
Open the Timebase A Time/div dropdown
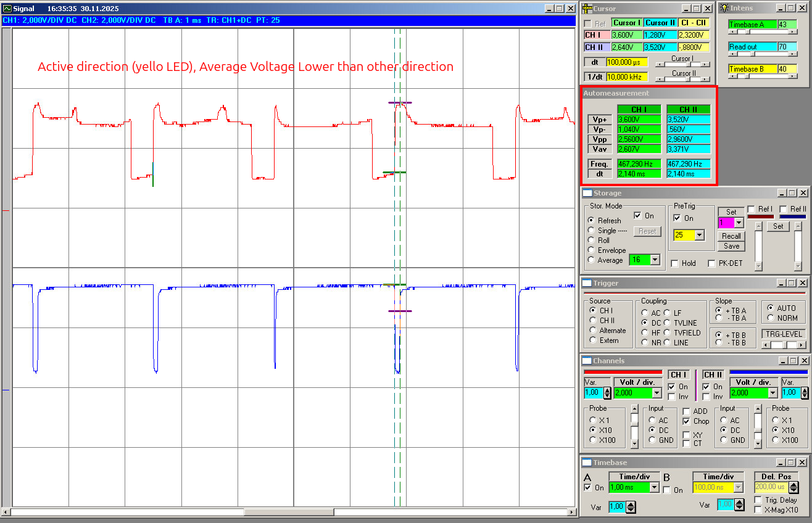[x=654, y=488]
